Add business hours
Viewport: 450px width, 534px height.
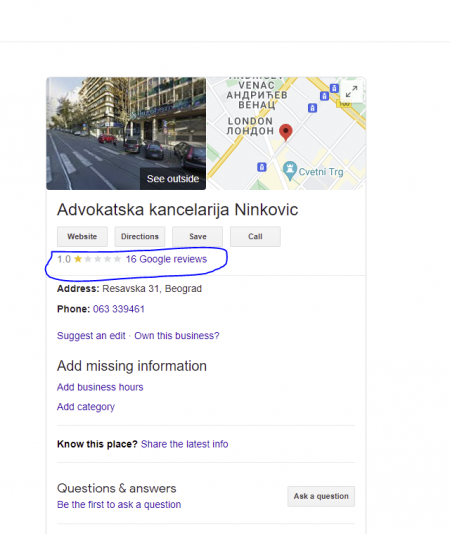(x=100, y=387)
